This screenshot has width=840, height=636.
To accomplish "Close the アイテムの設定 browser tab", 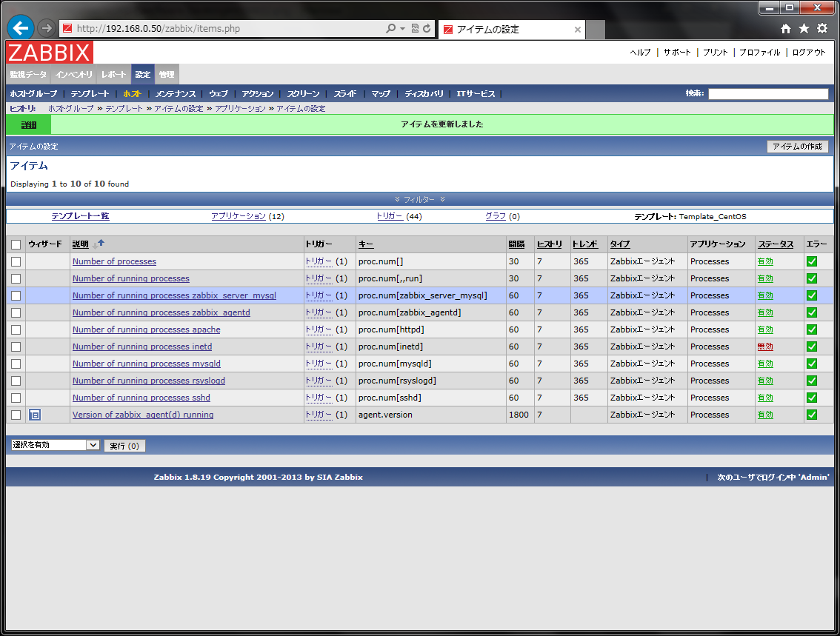I will pyautogui.click(x=578, y=30).
